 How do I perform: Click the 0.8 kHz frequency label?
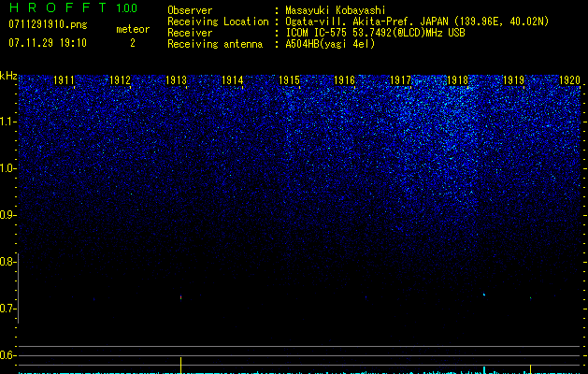(x=7, y=262)
